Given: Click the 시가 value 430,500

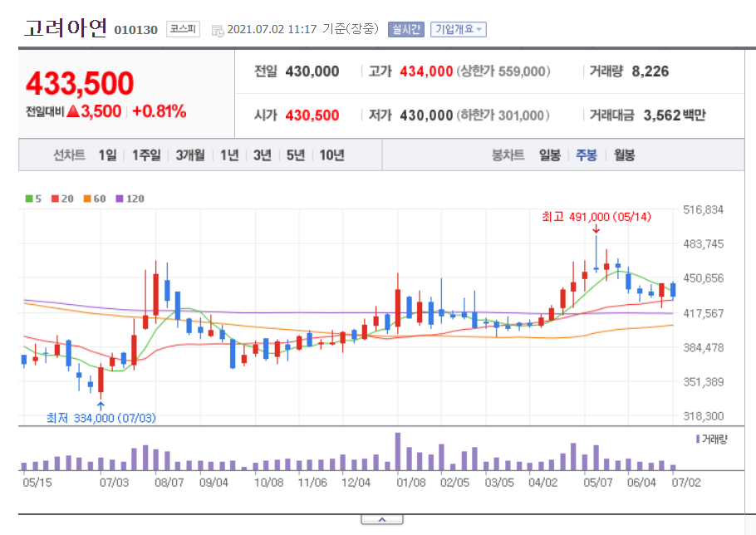Looking at the screenshot, I should pyautogui.click(x=312, y=115).
